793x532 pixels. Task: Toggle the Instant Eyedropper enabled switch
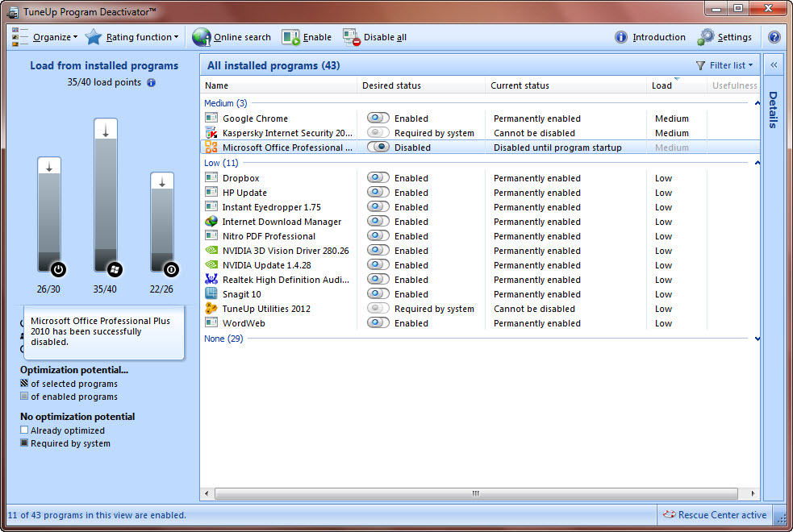click(378, 206)
